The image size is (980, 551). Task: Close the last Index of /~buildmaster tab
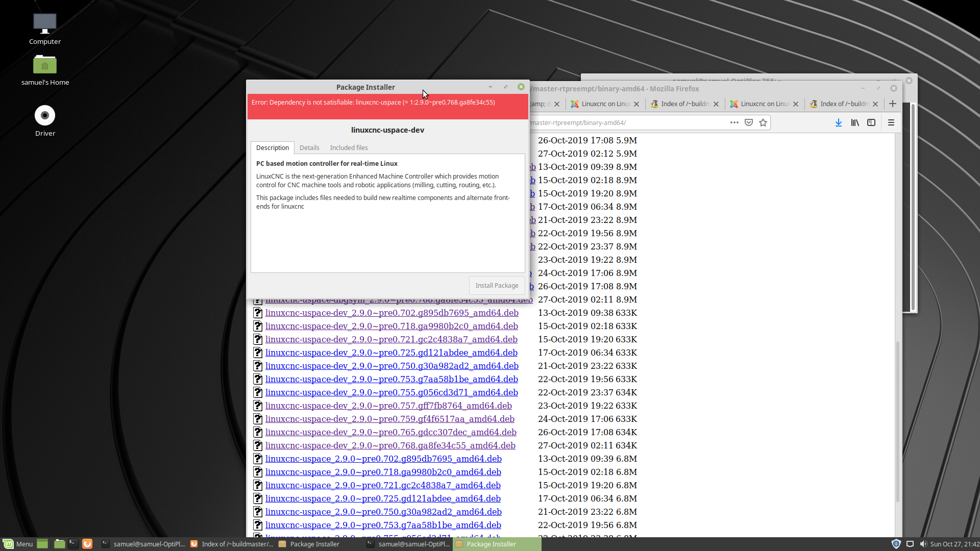tap(875, 104)
